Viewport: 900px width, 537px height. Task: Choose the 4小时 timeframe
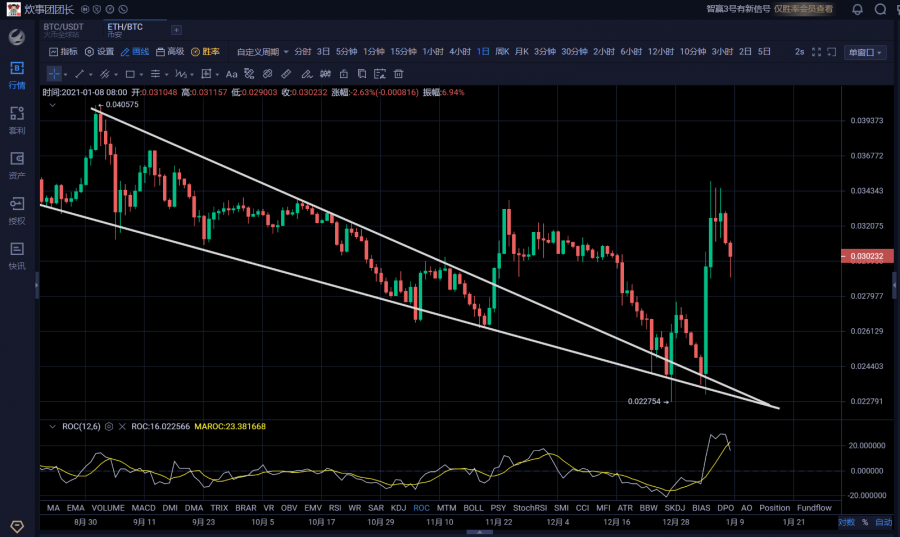tap(460, 51)
